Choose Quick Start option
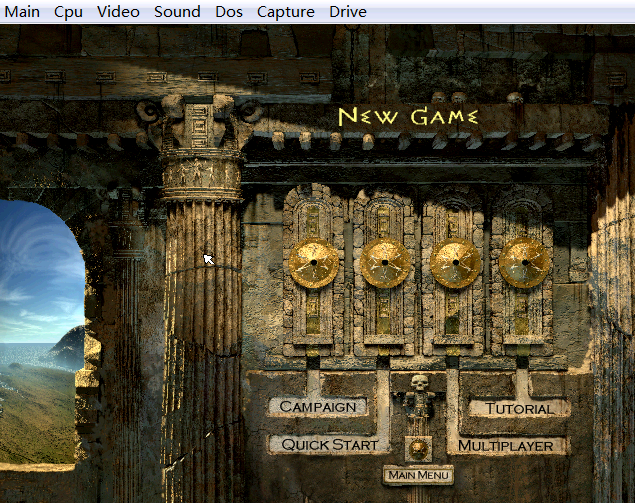The height and width of the screenshot is (503, 635). [x=329, y=445]
